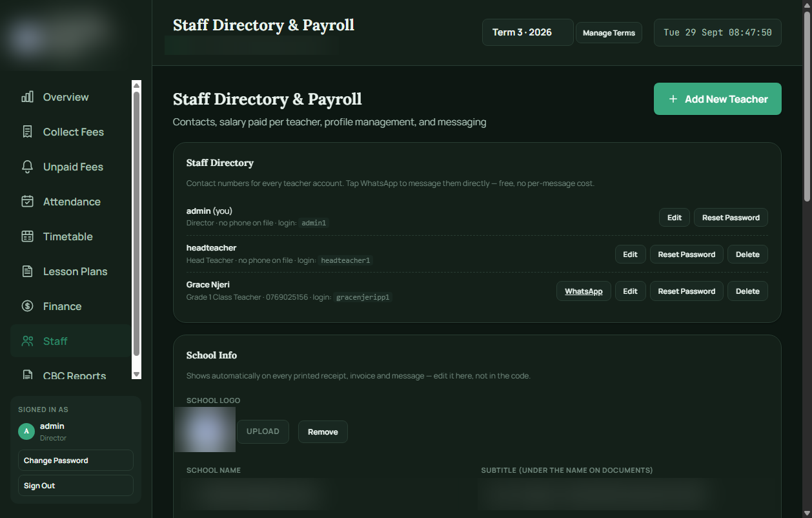Click the date and time display
812x518 pixels.
click(718, 32)
